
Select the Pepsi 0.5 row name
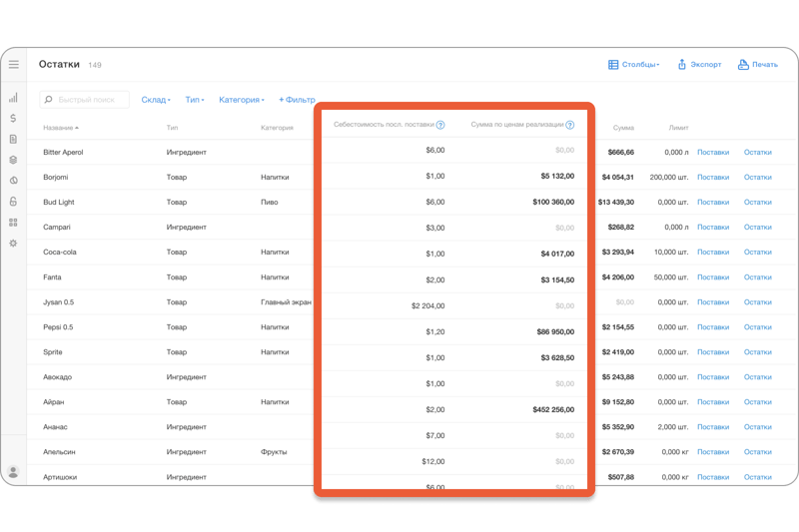(58, 327)
